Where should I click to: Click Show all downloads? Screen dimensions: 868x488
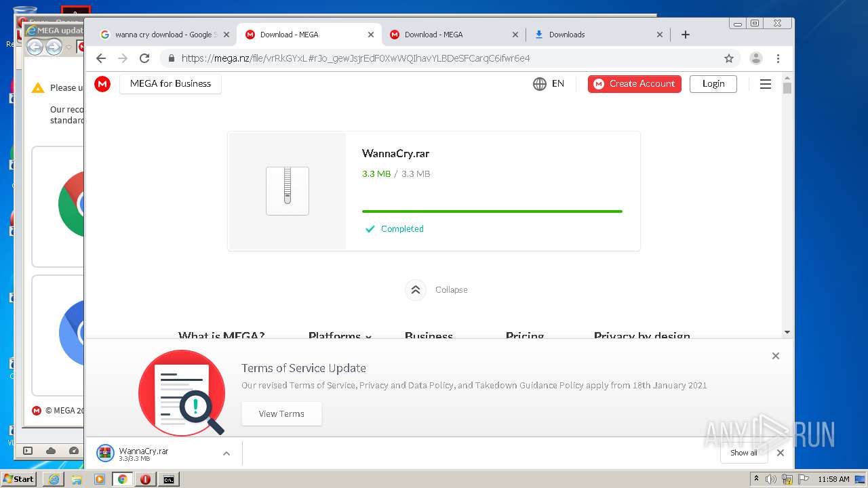tap(743, 453)
